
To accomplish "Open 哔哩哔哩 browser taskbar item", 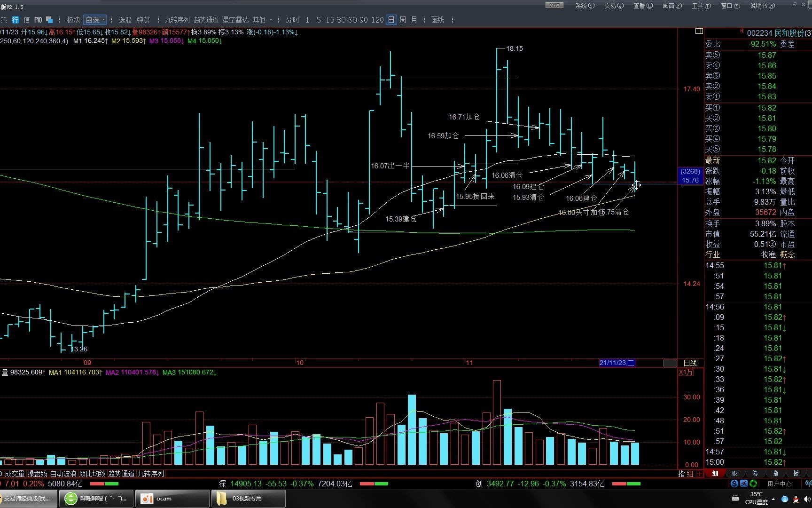I will point(96,499).
